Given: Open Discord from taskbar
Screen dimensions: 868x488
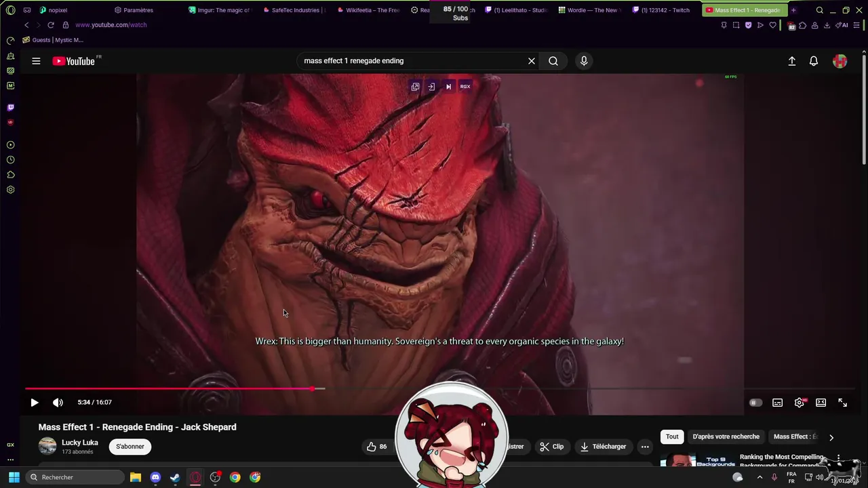Looking at the screenshot, I should point(155,477).
